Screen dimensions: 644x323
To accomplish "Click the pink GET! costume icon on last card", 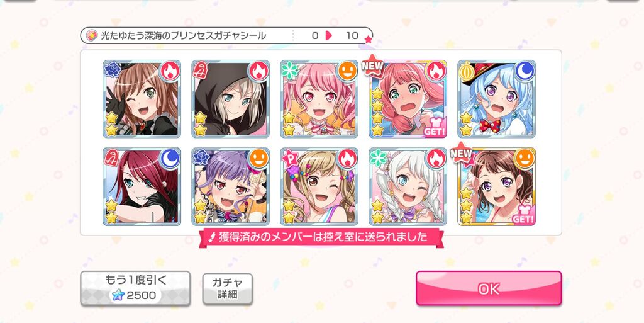I will 523,215.
